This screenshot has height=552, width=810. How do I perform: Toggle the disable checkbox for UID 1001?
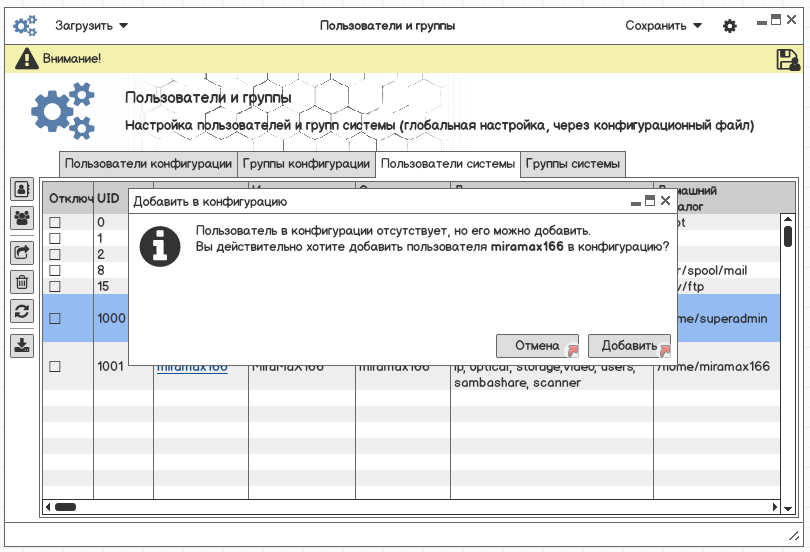[56, 367]
